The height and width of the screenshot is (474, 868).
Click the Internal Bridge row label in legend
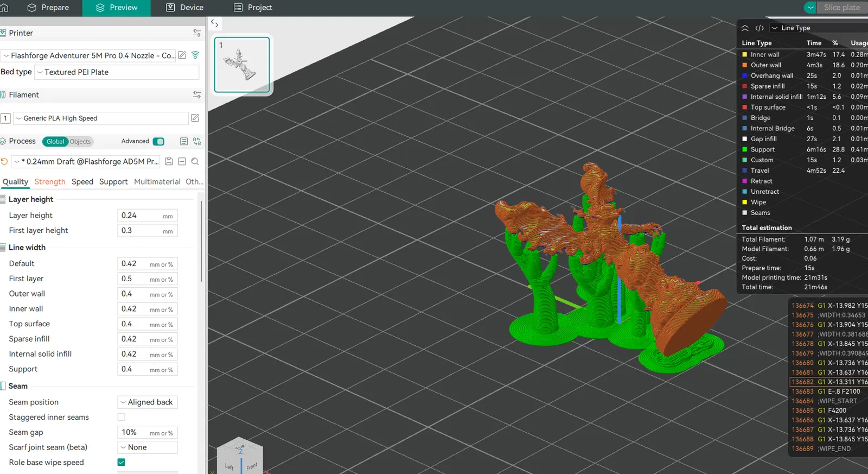point(773,129)
